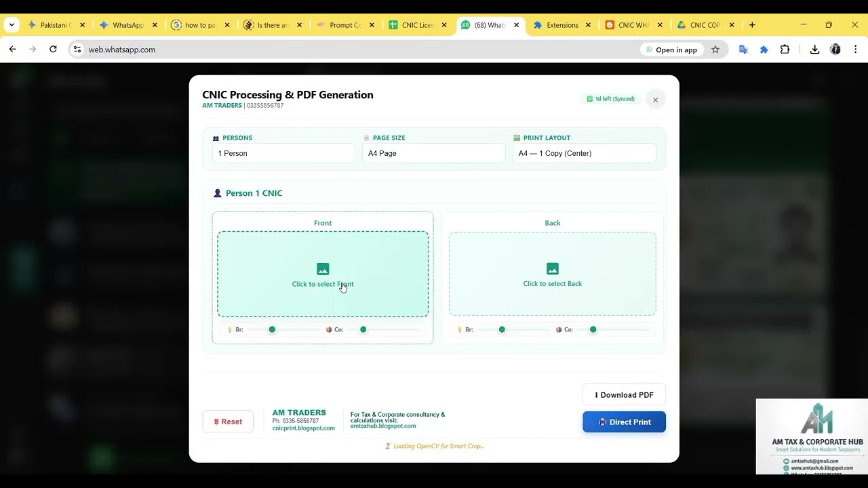This screenshot has height=488, width=868.
Task: Click the Reset button
Action: (x=228, y=422)
